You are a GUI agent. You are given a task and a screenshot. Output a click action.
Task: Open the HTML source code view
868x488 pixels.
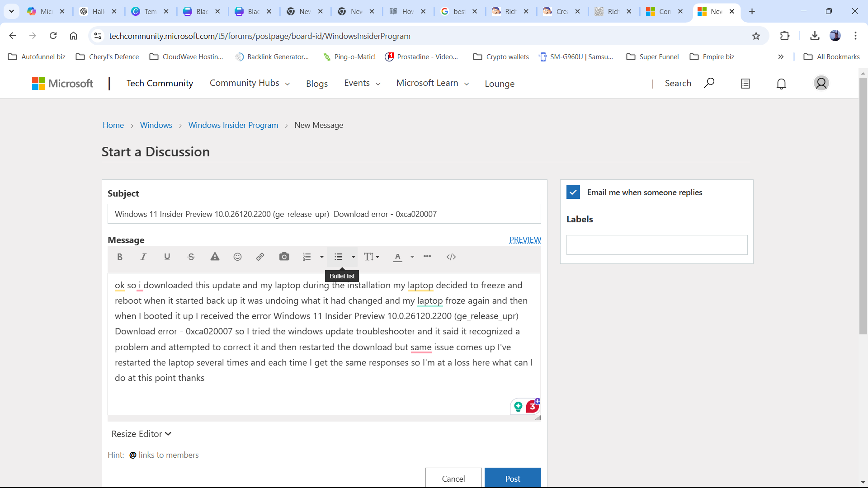pyautogui.click(x=451, y=257)
